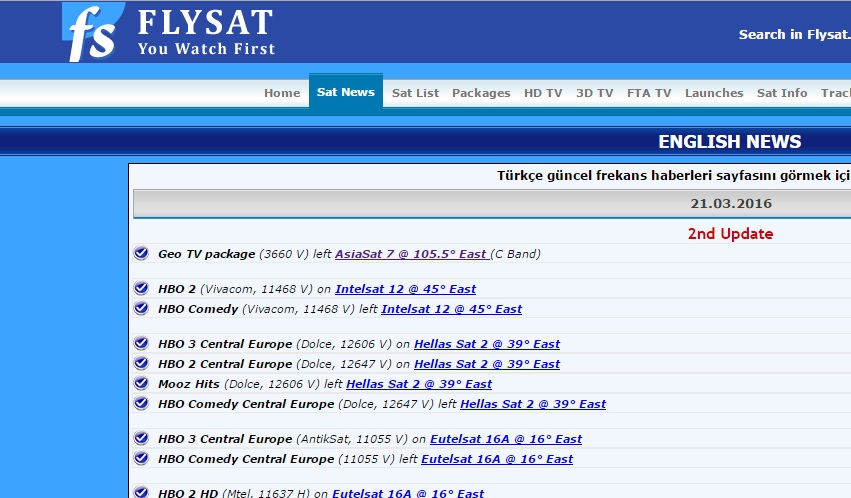The image size is (851, 498).
Task: Click the 2nd Update red heading
Action: 731,234
